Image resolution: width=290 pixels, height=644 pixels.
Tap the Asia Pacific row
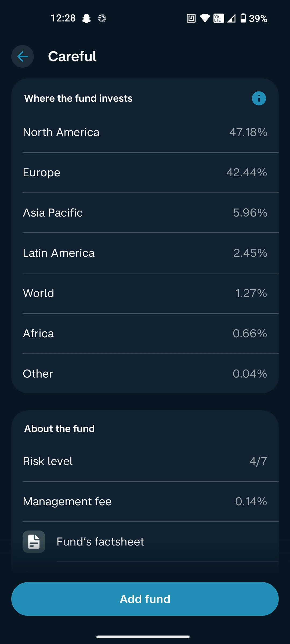[x=145, y=213]
